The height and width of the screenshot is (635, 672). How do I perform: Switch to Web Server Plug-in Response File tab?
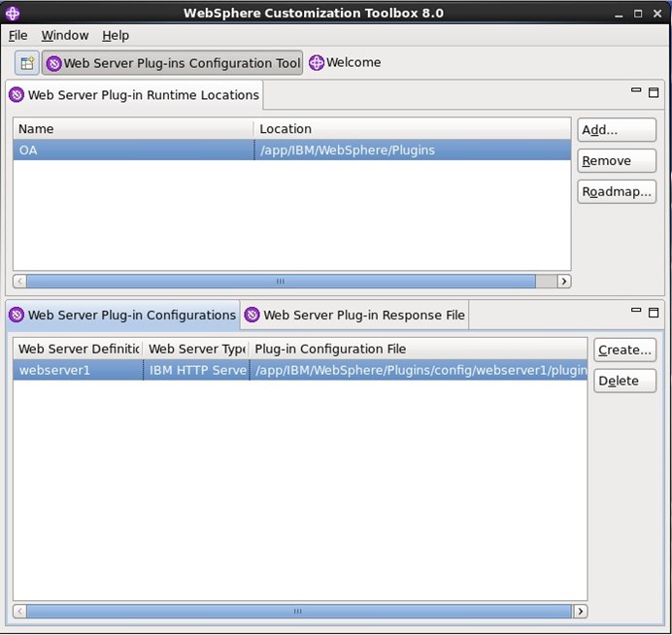click(354, 315)
